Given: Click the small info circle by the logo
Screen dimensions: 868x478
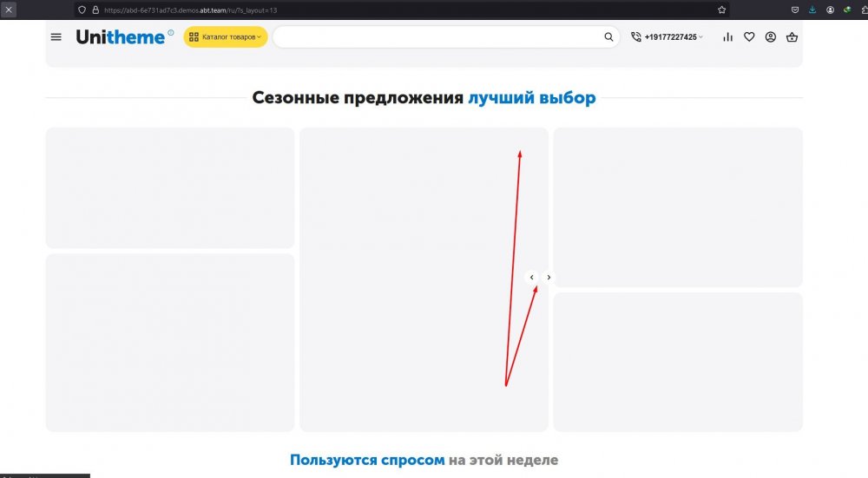Looking at the screenshot, I should [x=170, y=33].
